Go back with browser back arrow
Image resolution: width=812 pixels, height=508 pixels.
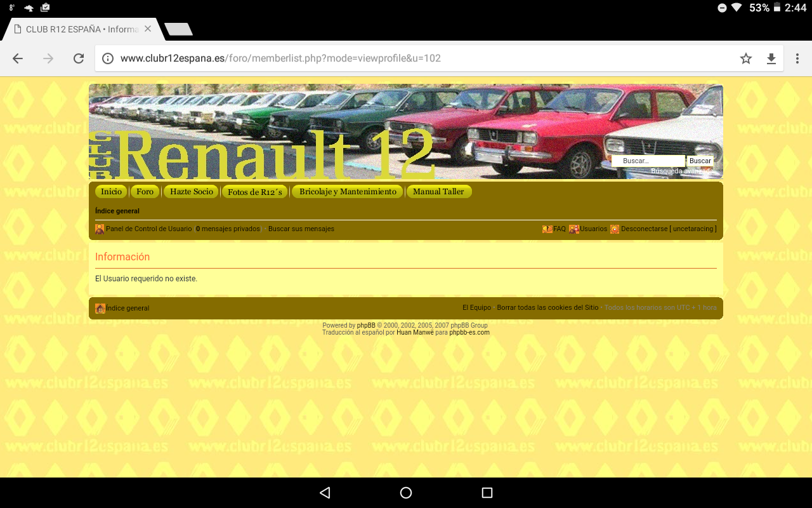point(18,58)
